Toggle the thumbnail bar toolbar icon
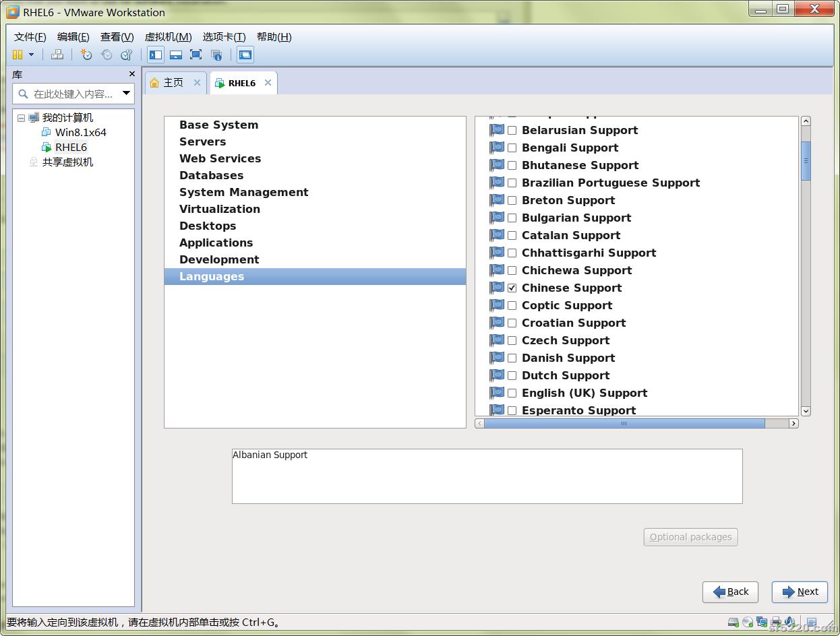This screenshot has width=840, height=636. point(176,55)
